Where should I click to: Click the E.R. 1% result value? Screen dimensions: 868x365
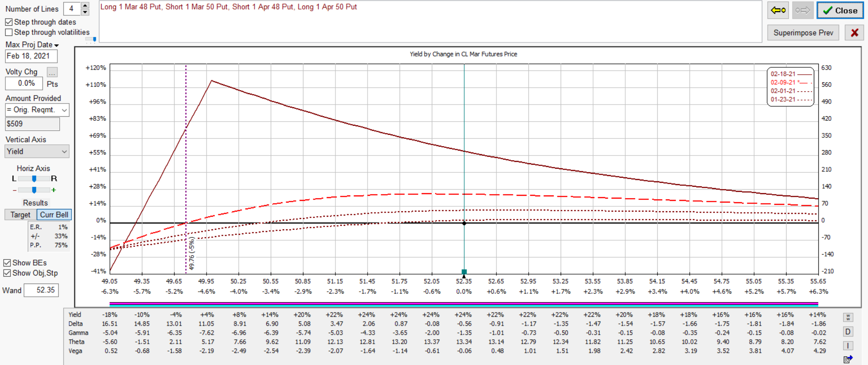63,227
